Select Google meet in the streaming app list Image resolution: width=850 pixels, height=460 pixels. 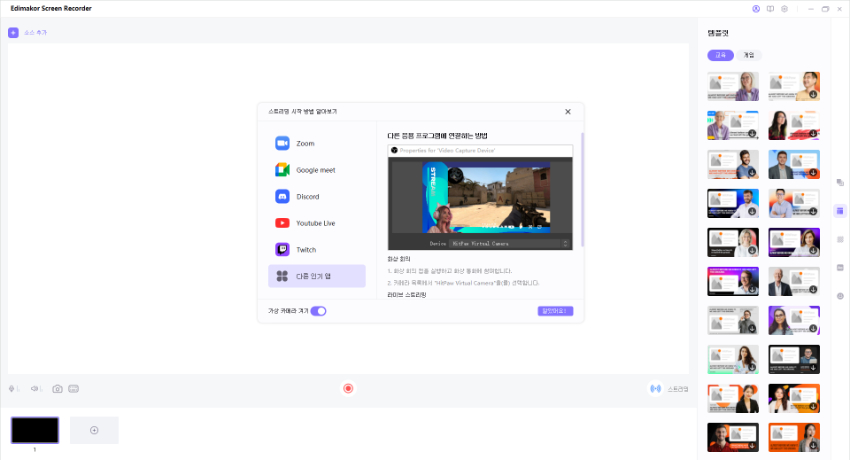(x=317, y=170)
